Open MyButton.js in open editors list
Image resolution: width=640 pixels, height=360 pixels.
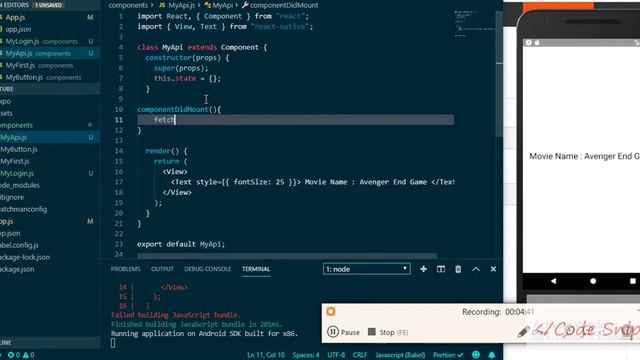(x=49, y=77)
